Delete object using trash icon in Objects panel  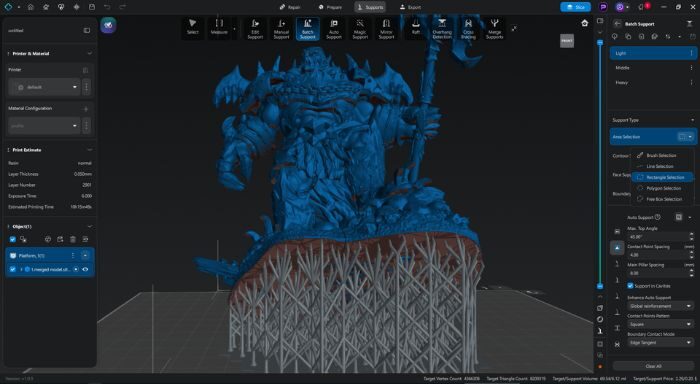73,239
